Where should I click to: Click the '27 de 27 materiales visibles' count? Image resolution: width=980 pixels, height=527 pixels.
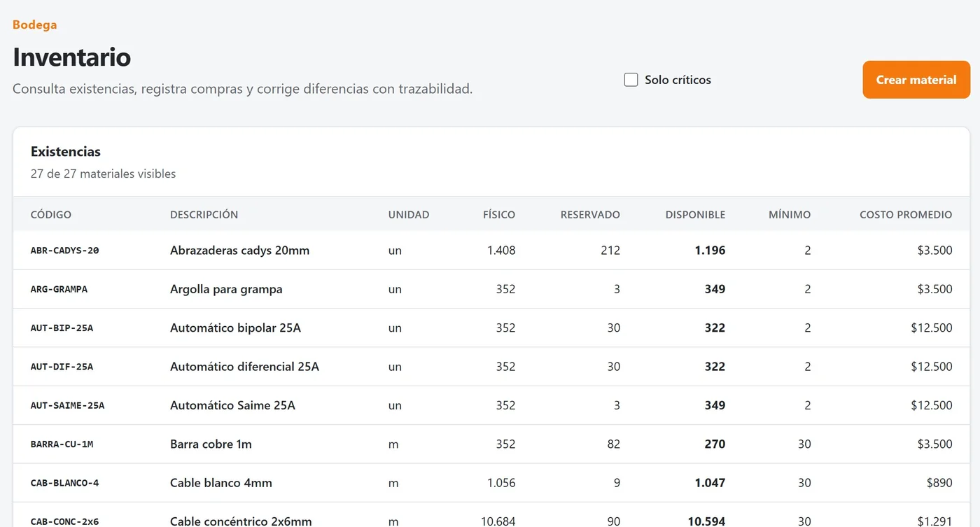coord(104,174)
